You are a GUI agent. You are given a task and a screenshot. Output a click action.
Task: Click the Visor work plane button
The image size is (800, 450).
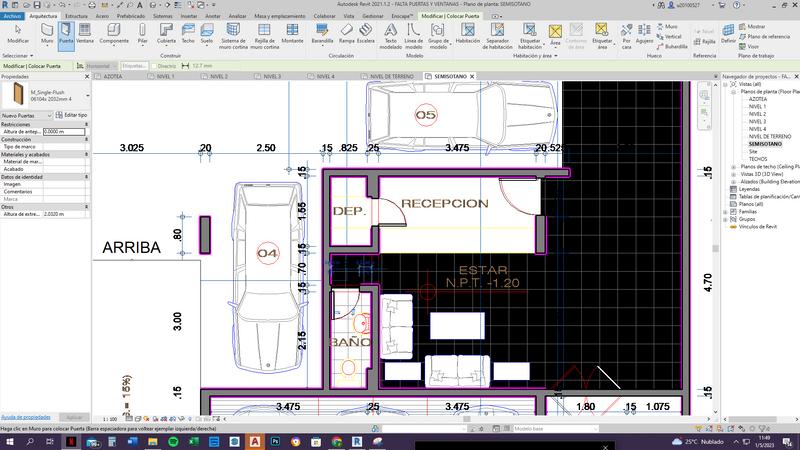click(749, 46)
